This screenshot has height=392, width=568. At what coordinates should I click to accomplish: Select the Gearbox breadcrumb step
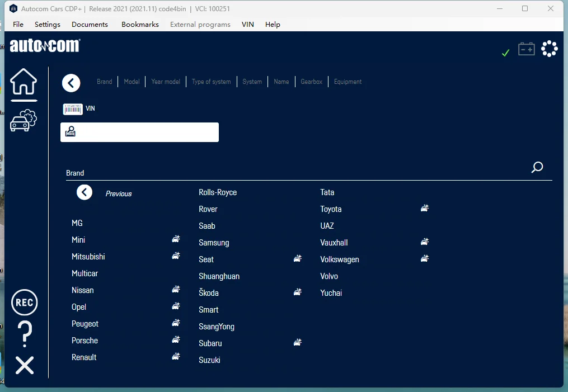(312, 82)
